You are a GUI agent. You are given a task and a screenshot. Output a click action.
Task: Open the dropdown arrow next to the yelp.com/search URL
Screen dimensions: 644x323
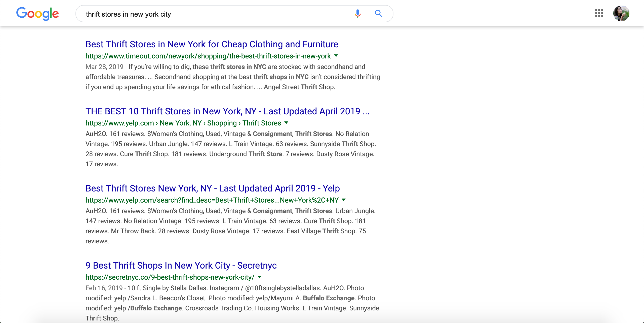click(x=344, y=200)
